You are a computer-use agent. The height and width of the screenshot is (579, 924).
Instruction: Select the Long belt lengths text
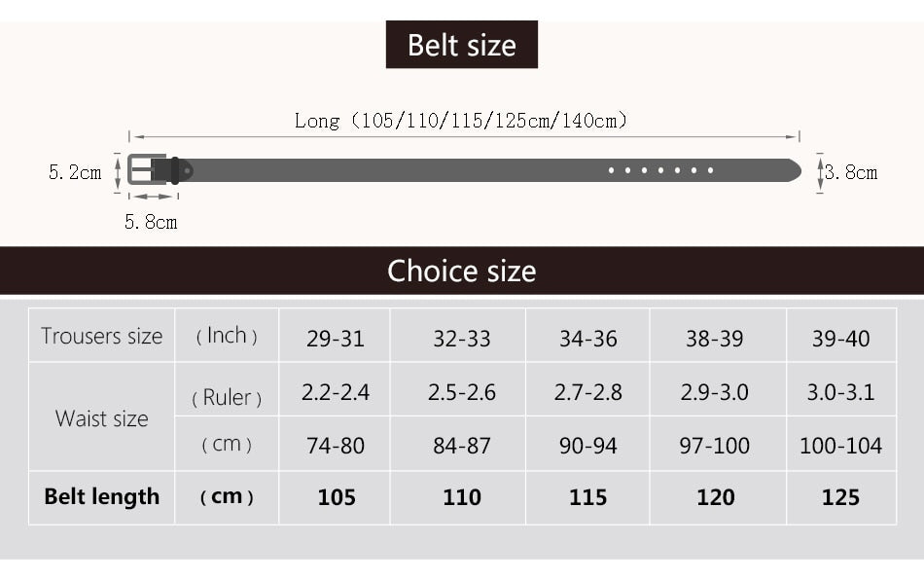pyautogui.click(x=461, y=121)
